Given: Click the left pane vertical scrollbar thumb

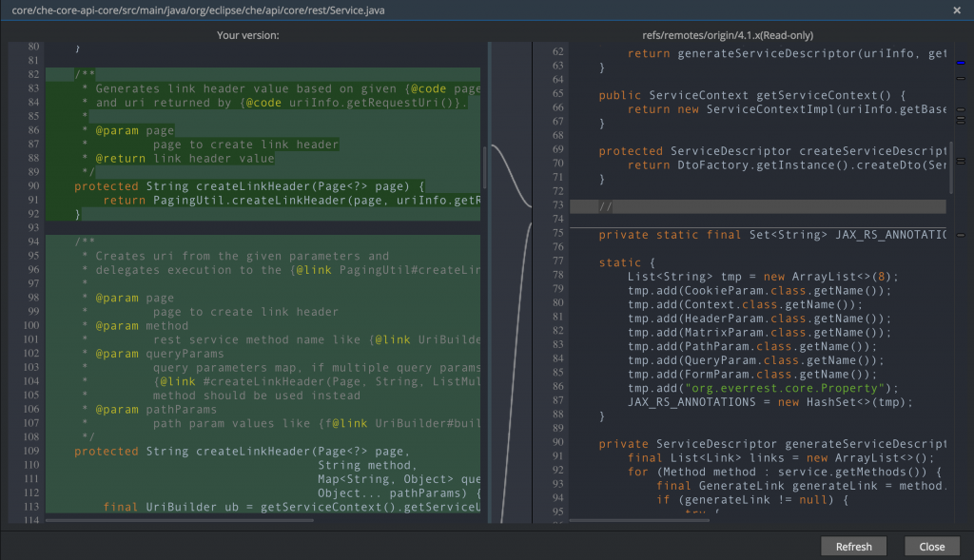Looking at the screenshot, I should point(484,166).
